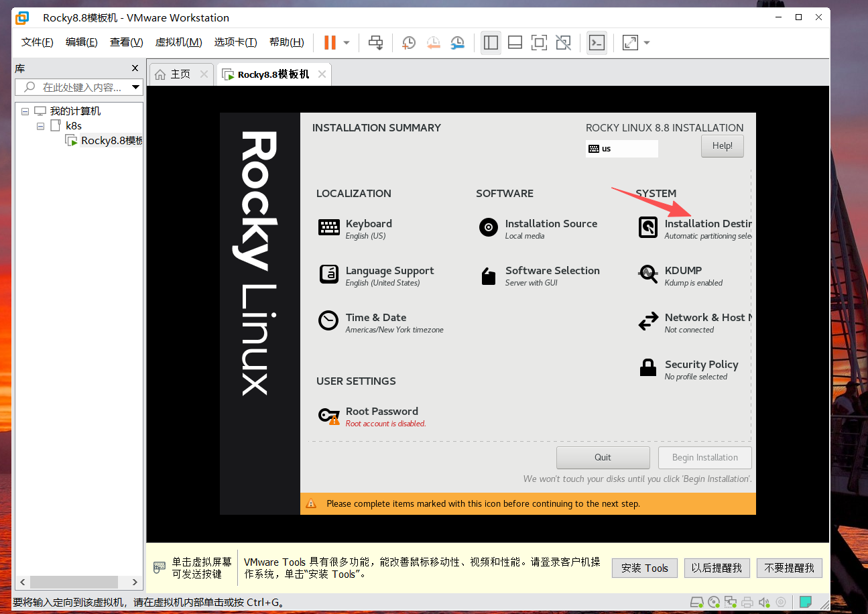Toggle the thumbnail bar view
Screen dimensions: 868x614
click(515, 43)
